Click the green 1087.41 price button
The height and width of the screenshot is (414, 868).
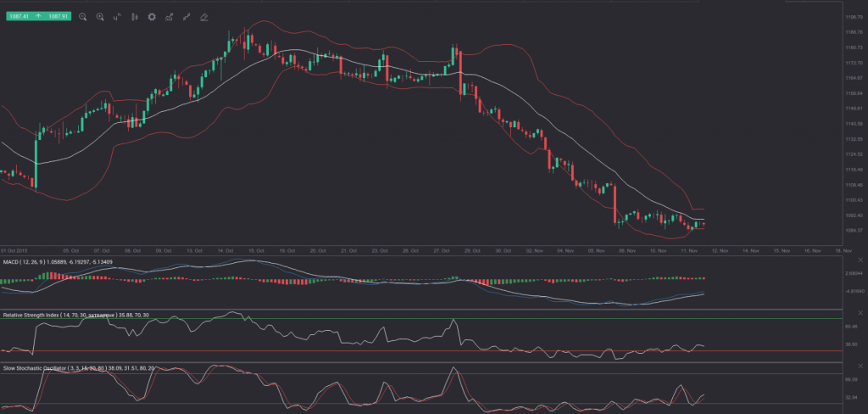[x=17, y=16]
